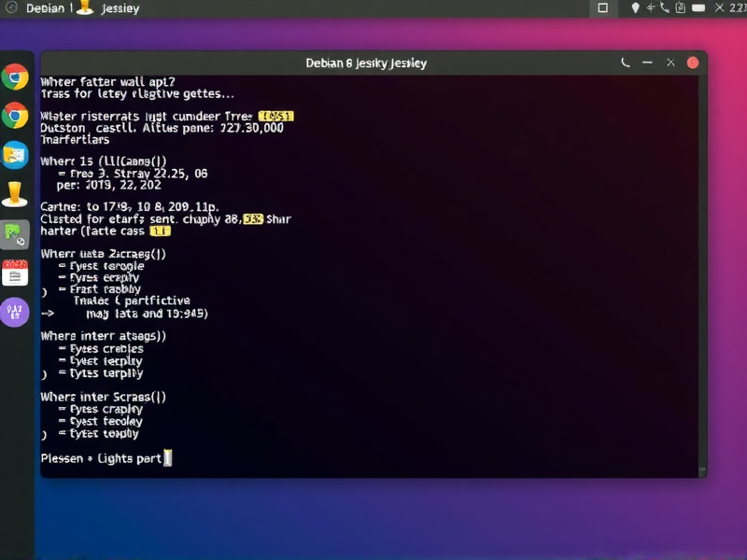747x560 pixels.
Task: Click the terminal input field at the prompt
Action: pos(166,458)
